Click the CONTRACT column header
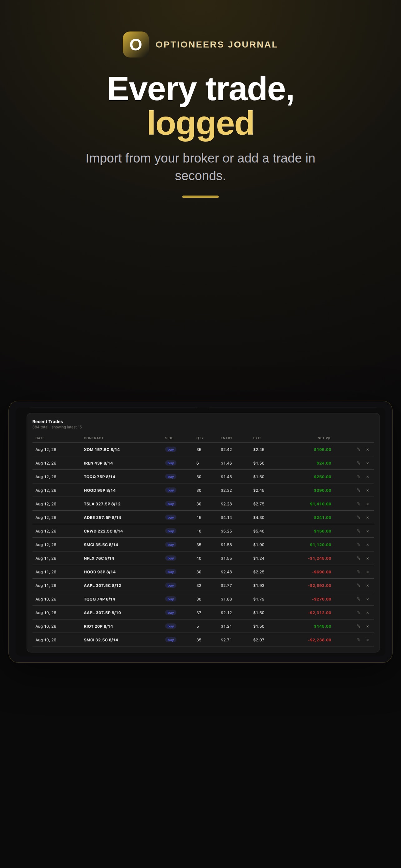Image resolution: width=401 pixels, height=868 pixels. click(94, 438)
